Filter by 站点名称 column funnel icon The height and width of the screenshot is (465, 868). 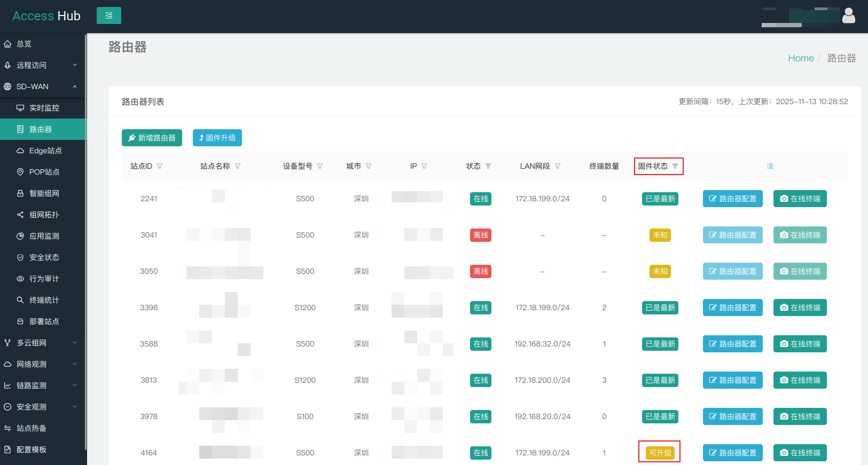click(x=238, y=166)
